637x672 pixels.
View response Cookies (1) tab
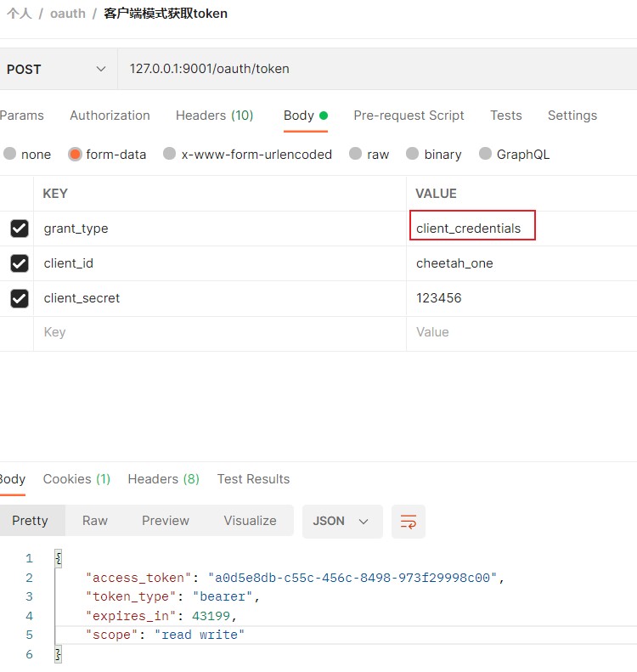(x=76, y=478)
